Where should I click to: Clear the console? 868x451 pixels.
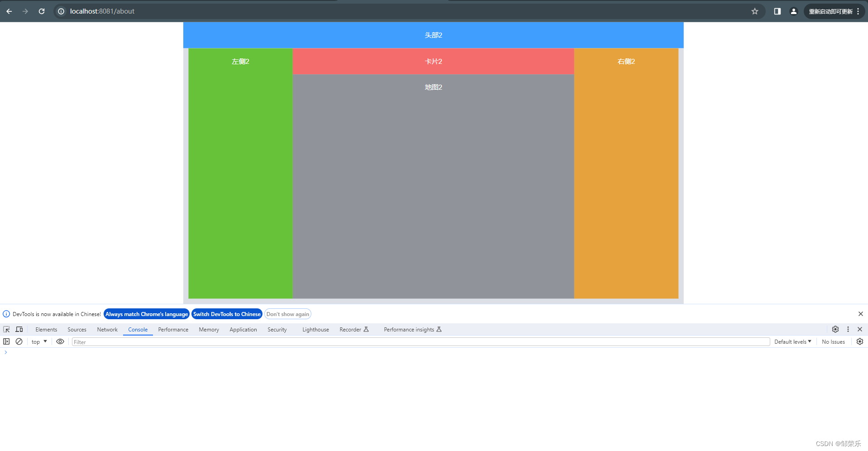point(19,342)
